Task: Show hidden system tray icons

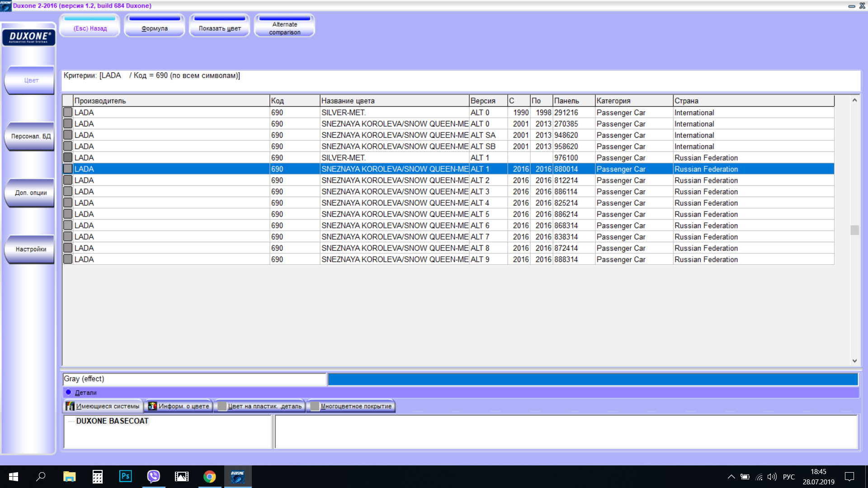Action: tap(731, 477)
